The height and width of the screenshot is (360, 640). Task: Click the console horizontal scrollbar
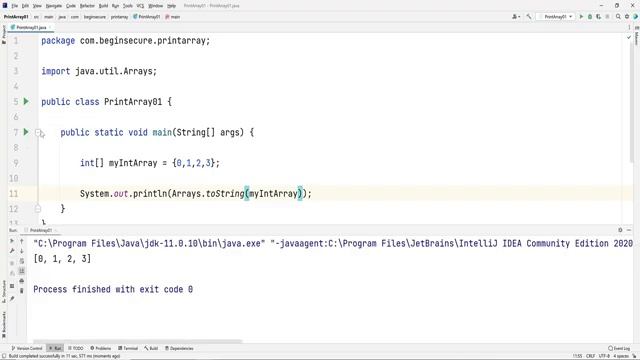138,341
